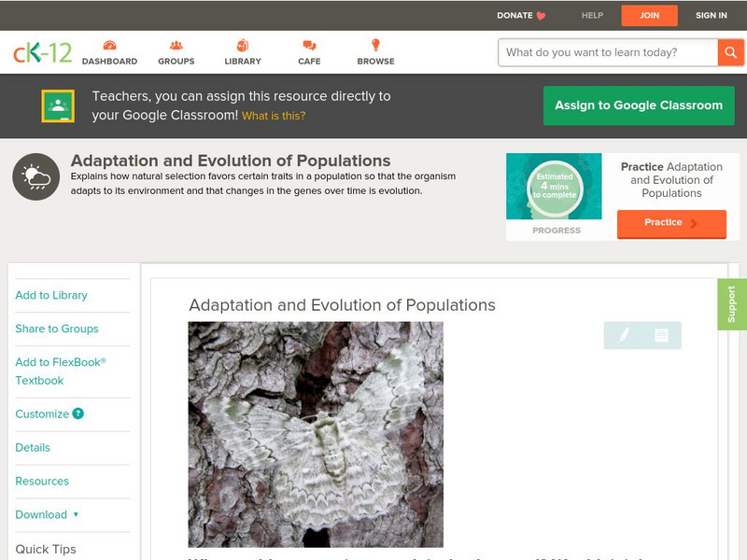Open the Browse lightbulb icon

pos(376,45)
